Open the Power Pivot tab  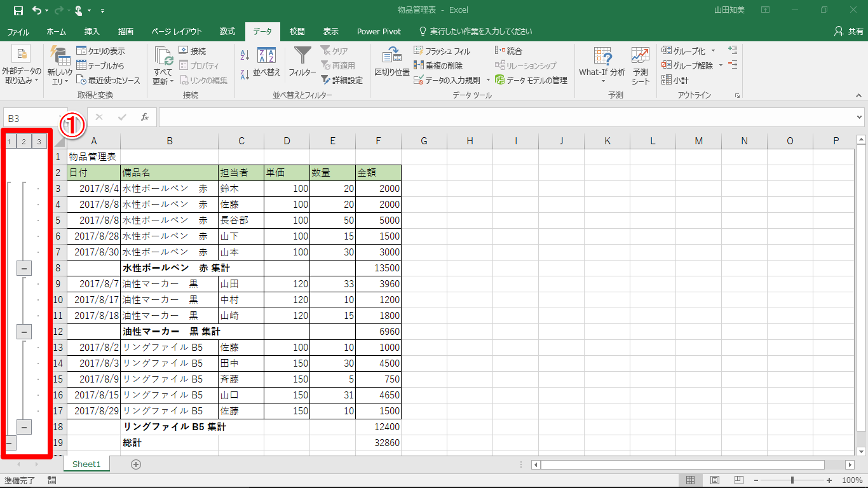pos(379,31)
